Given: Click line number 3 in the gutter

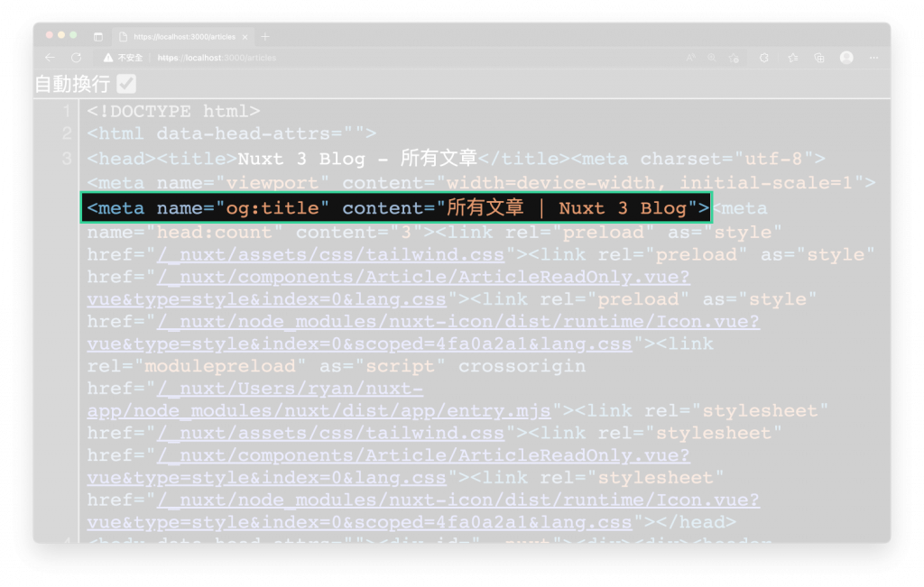Looking at the screenshot, I should point(67,159).
